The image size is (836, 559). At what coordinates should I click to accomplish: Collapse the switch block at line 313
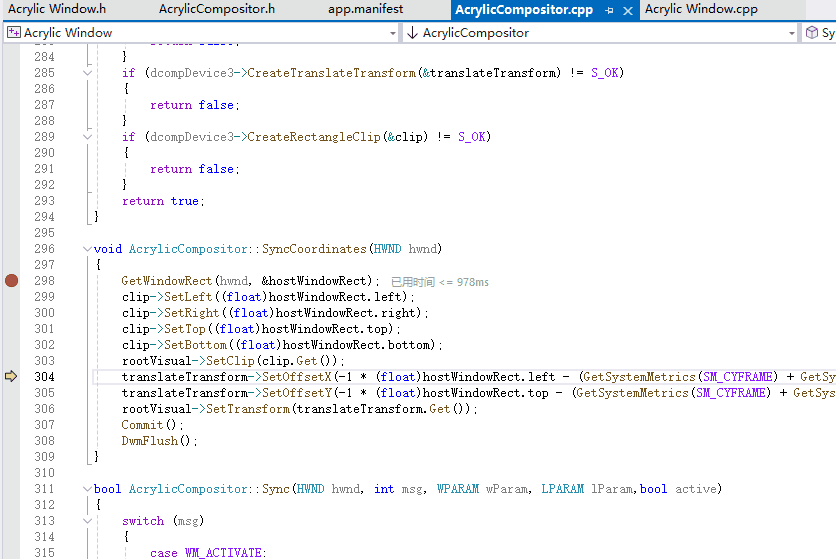tap(87, 521)
